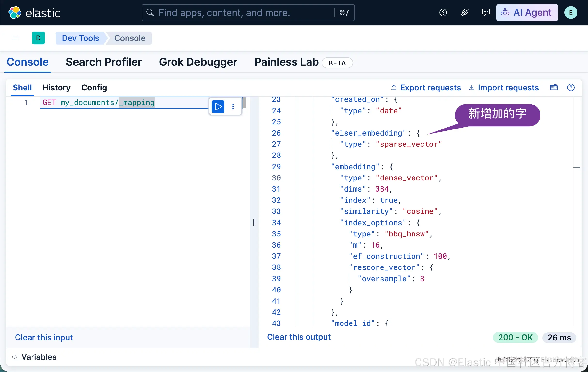Open request options three-dot menu
588x372 pixels.
coord(233,106)
